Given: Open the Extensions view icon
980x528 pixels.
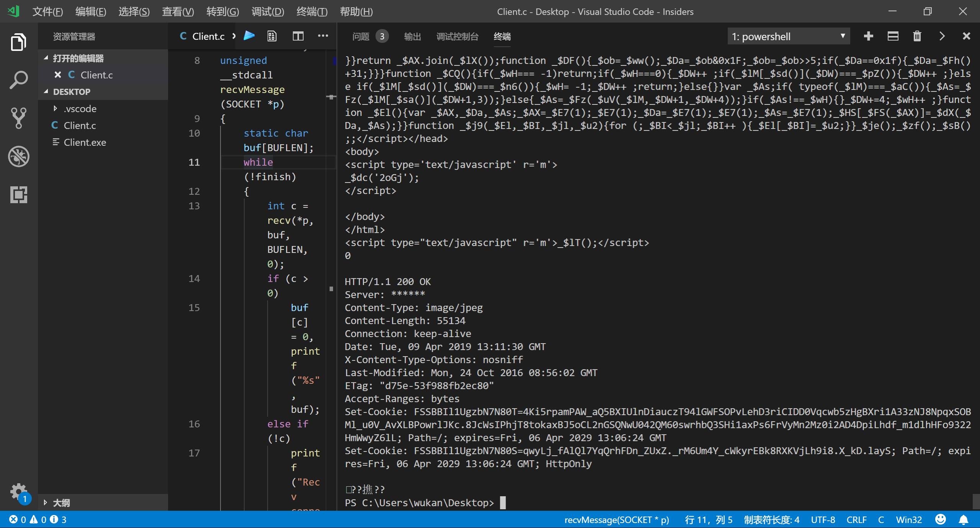Looking at the screenshot, I should (18, 195).
